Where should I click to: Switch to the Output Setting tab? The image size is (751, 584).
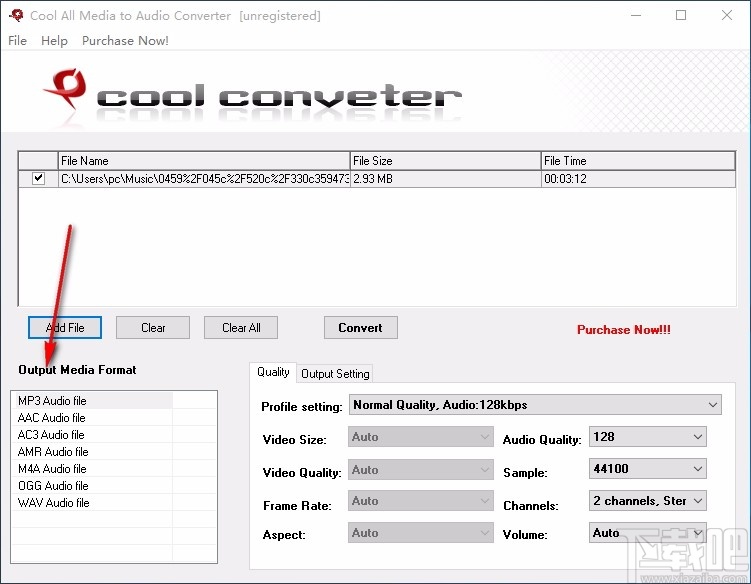(x=335, y=374)
